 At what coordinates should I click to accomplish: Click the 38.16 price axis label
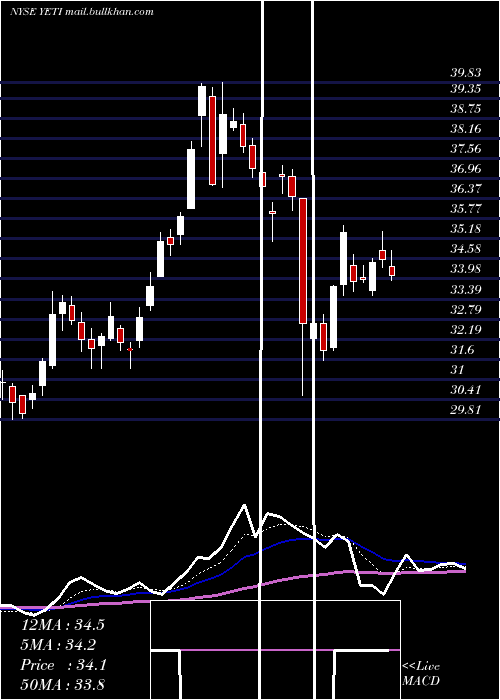pyautogui.click(x=465, y=129)
